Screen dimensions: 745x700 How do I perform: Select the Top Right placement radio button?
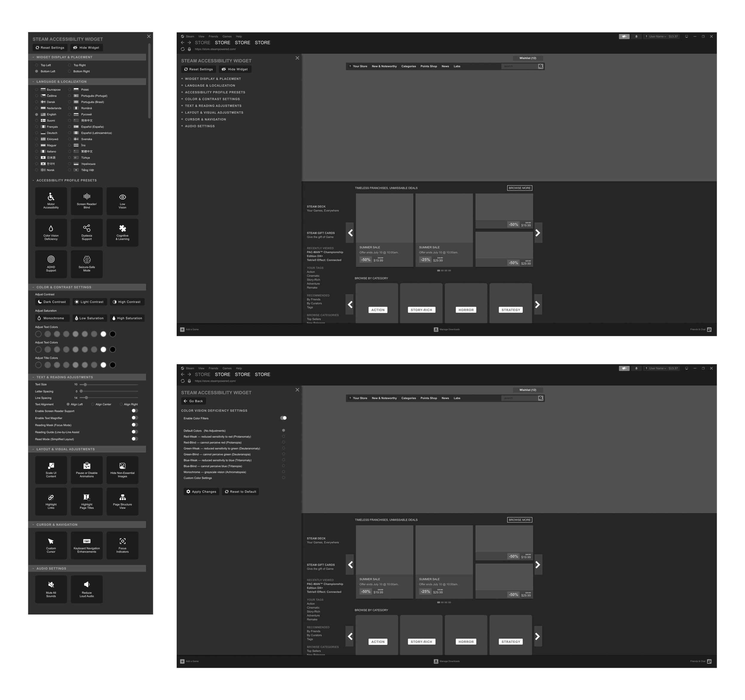[69, 65]
